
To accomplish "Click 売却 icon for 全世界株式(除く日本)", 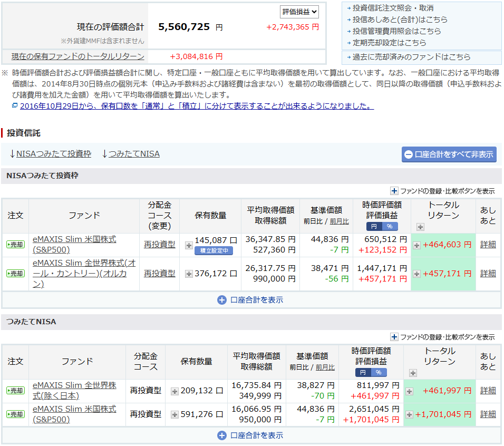I will [x=15, y=391].
